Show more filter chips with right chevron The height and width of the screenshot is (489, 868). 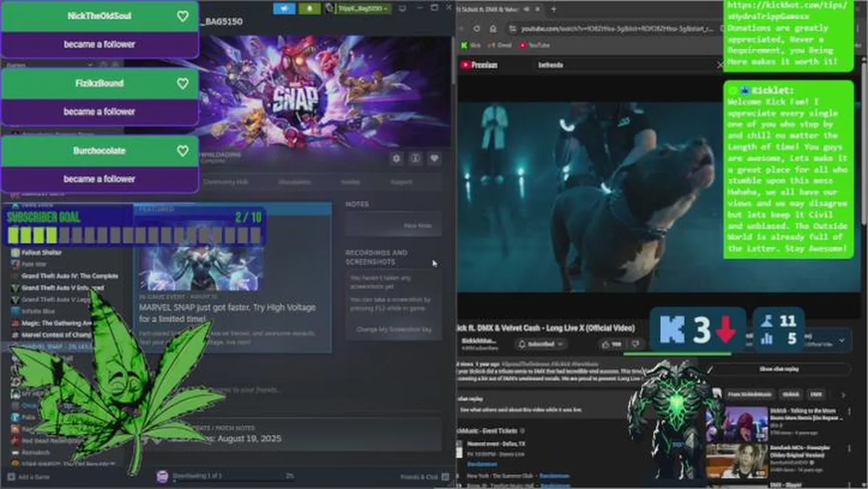[844, 395]
